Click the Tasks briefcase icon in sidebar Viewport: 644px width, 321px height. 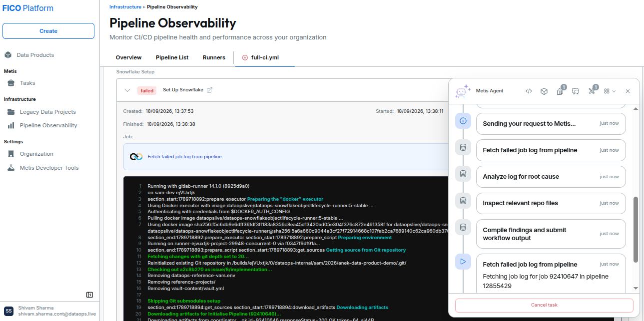pyautogui.click(x=11, y=83)
